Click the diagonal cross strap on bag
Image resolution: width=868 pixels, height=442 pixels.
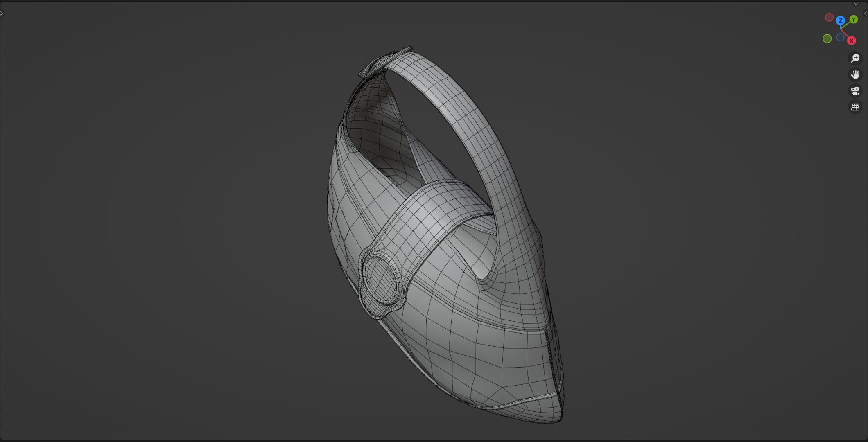434,213
